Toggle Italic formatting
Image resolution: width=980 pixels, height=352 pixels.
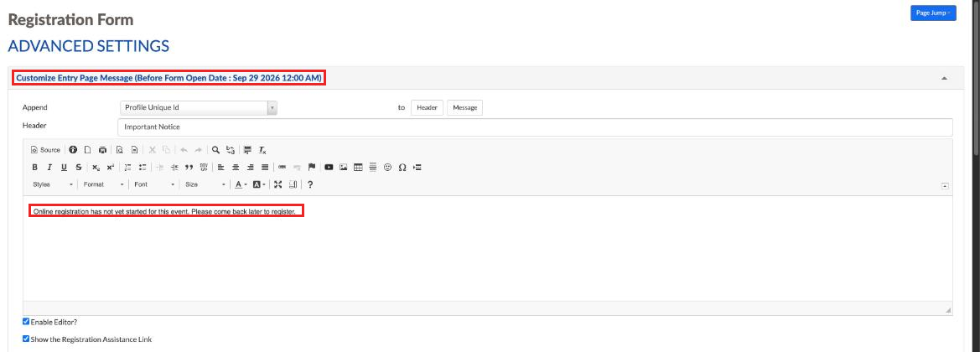point(49,168)
